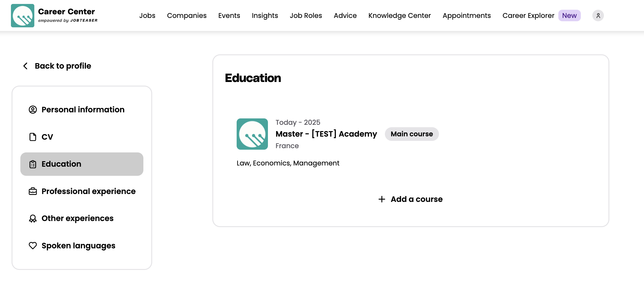Open the Master - [TEST] Academy entry
Image resolution: width=644 pixels, height=286 pixels.
coord(326,134)
